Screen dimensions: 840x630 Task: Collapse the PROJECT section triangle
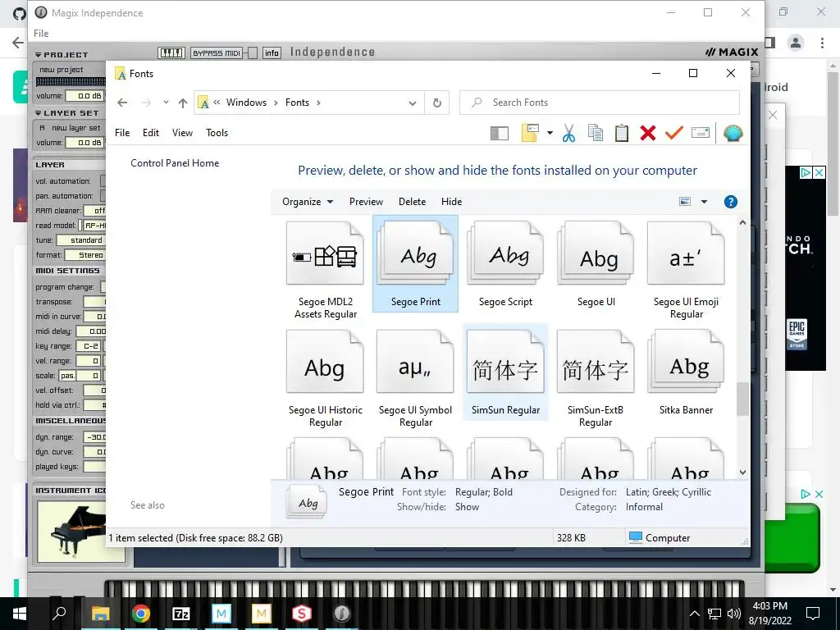click(x=38, y=55)
